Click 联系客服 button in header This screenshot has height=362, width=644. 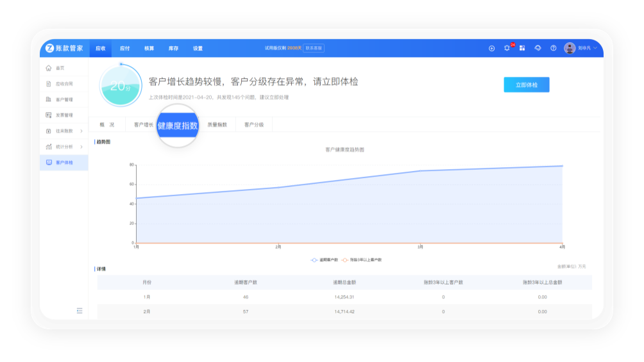(314, 48)
